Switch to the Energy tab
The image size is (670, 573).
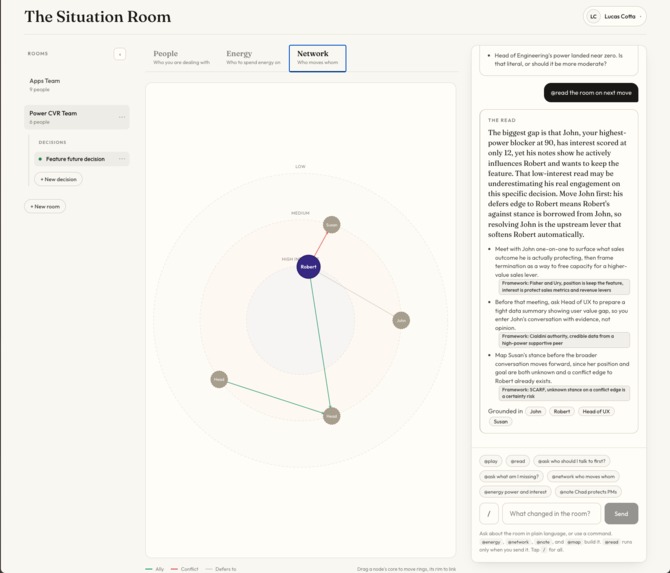tap(253, 58)
